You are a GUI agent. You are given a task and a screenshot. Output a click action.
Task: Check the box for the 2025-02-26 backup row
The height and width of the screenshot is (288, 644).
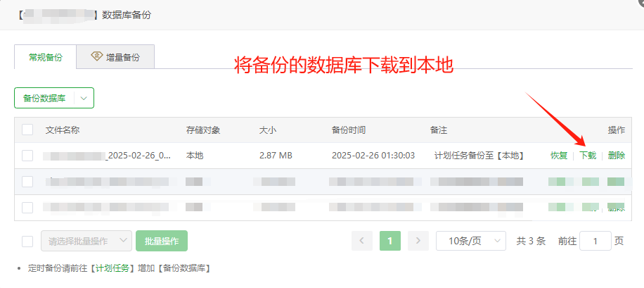(x=27, y=156)
